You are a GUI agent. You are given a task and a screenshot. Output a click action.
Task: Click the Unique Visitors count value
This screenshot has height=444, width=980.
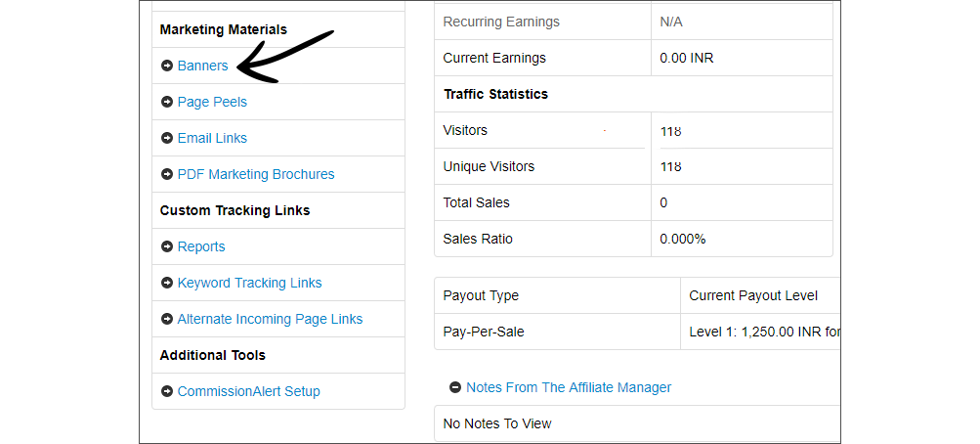670,167
